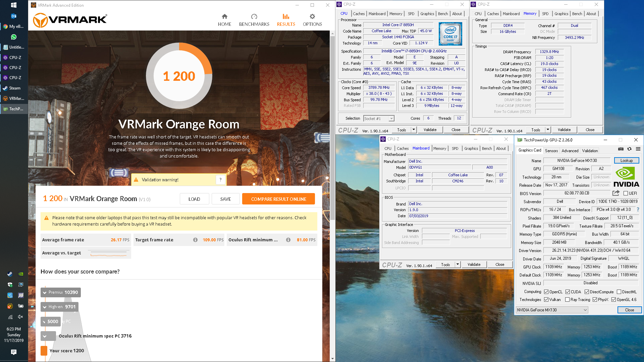Click info icon beside Oculus Rift minimum
644x362 pixels.
pyautogui.click(x=288, y=240)
